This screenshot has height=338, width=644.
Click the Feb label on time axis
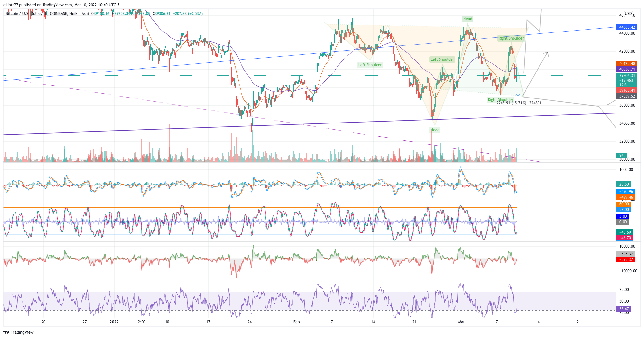click(x=296, y=322)
